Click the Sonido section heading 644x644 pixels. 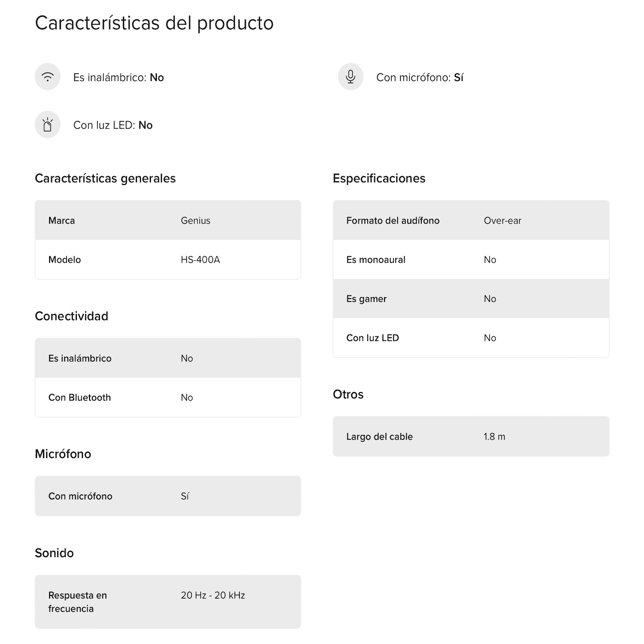54,553
